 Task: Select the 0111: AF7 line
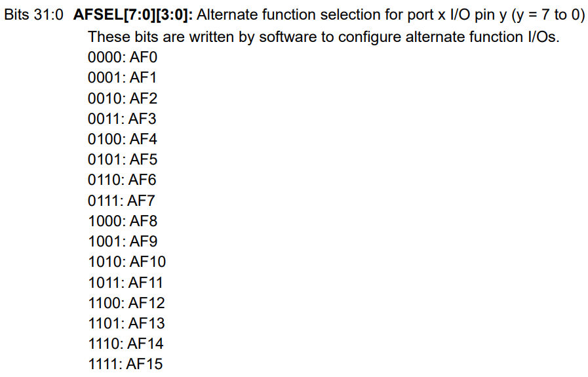coord(121,201)
